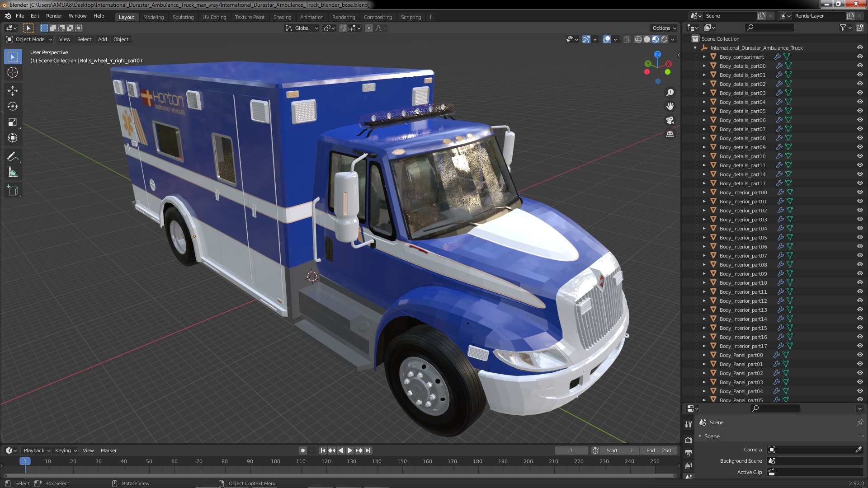Select the Cursor tool
The height and width of the screenshot is (488, 868).
[x=13, y=72]
